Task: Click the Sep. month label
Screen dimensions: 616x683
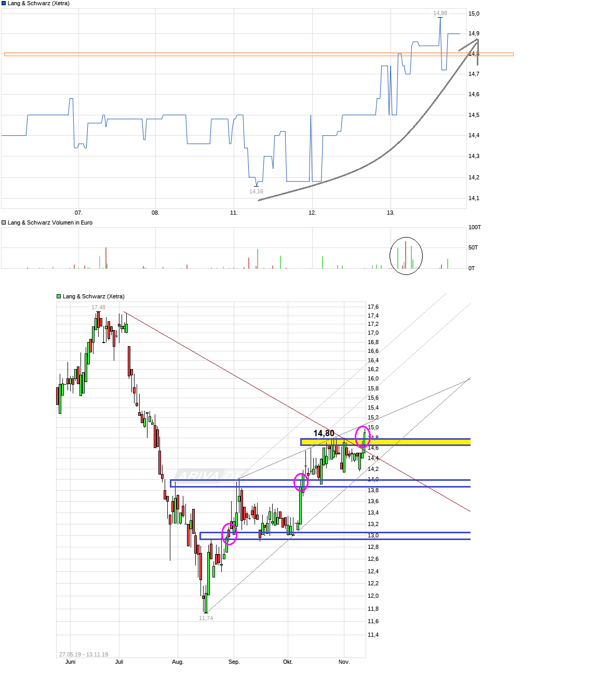Action: tap(234, 662)
